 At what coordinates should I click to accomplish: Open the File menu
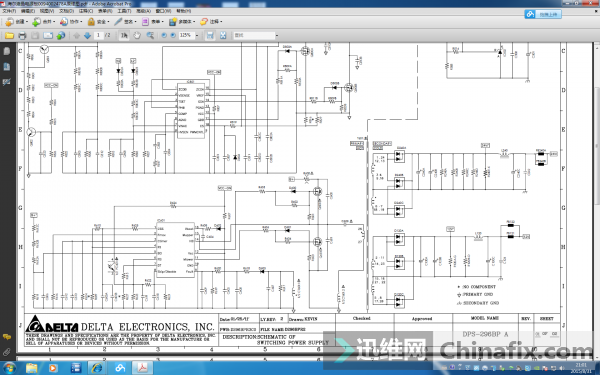tap(9, 11)
